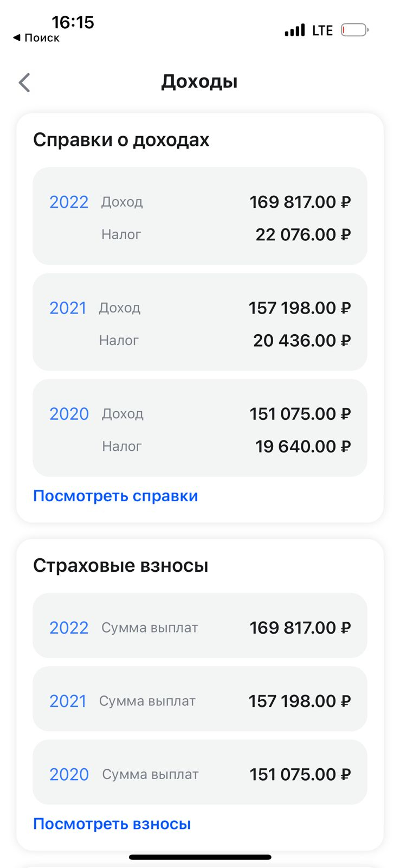Tap the Страховые взносы section heading
Image resolution: width=400 pixels, height=868 pixels.
[121, 565]
